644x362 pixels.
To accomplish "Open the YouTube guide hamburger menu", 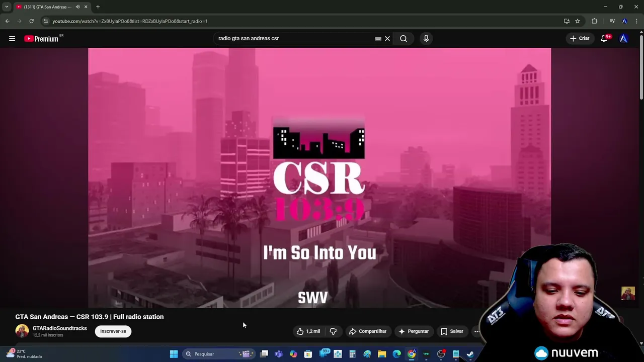I will 12,38.
